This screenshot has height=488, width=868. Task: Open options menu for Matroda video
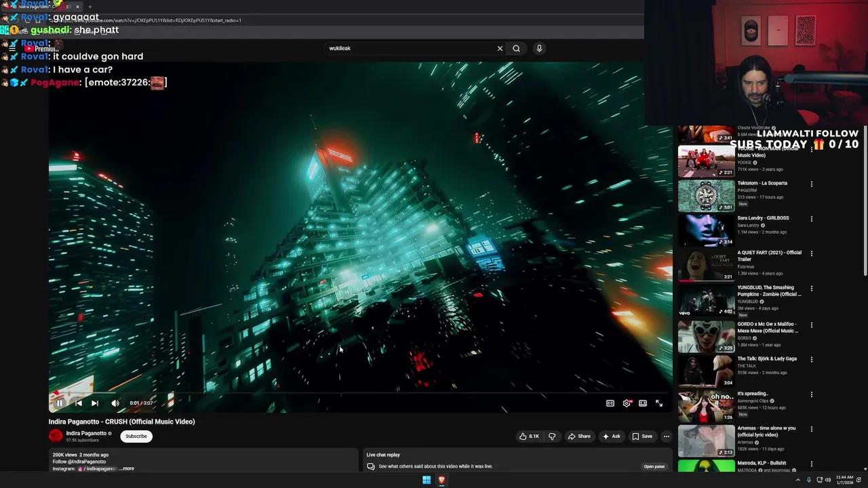pos(811,464)
